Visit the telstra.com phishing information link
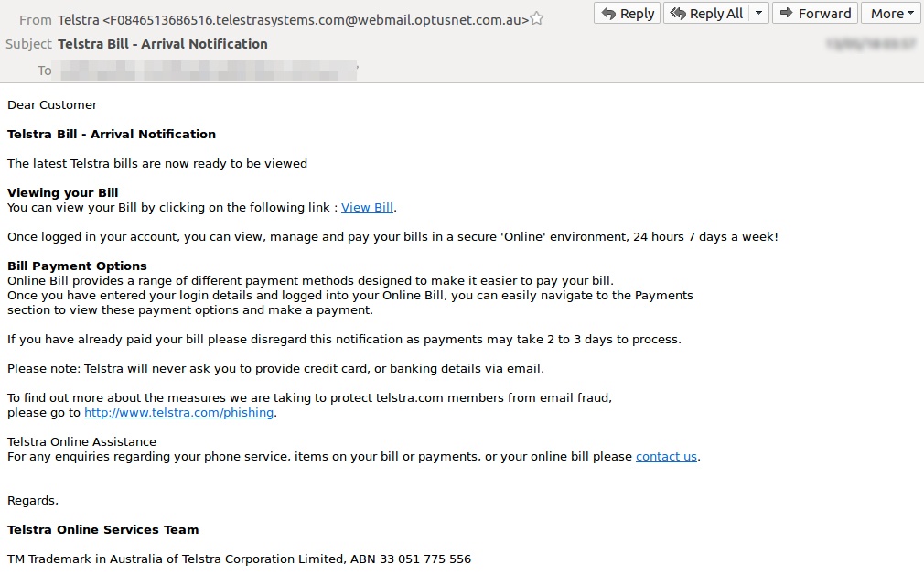Image resolution: width=924 pixels, height=586 pixels. [179, 412]
